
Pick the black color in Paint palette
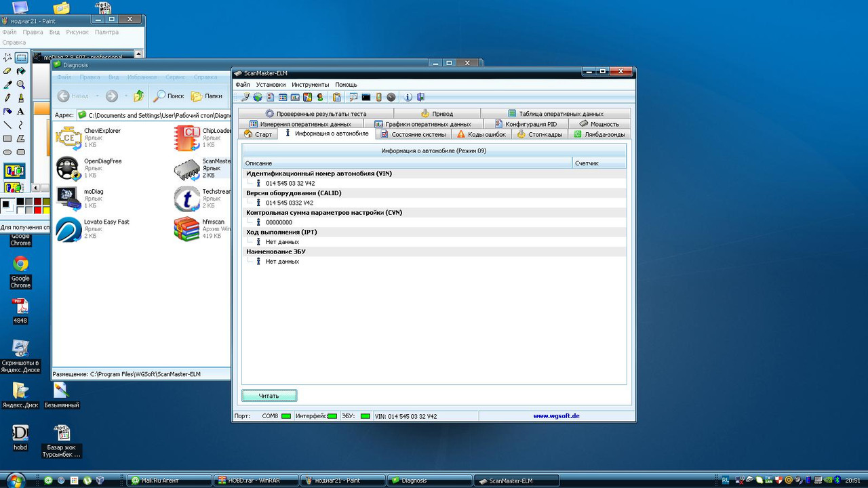tap(20, 201)
